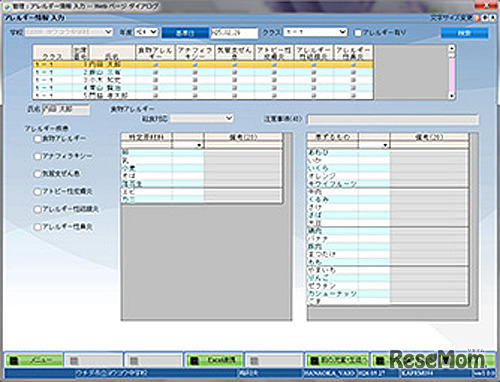Check アナフィラキシー under アレルギー疾患
The width and height of the screenshot is (500, 382).
(x=37, y=156)
